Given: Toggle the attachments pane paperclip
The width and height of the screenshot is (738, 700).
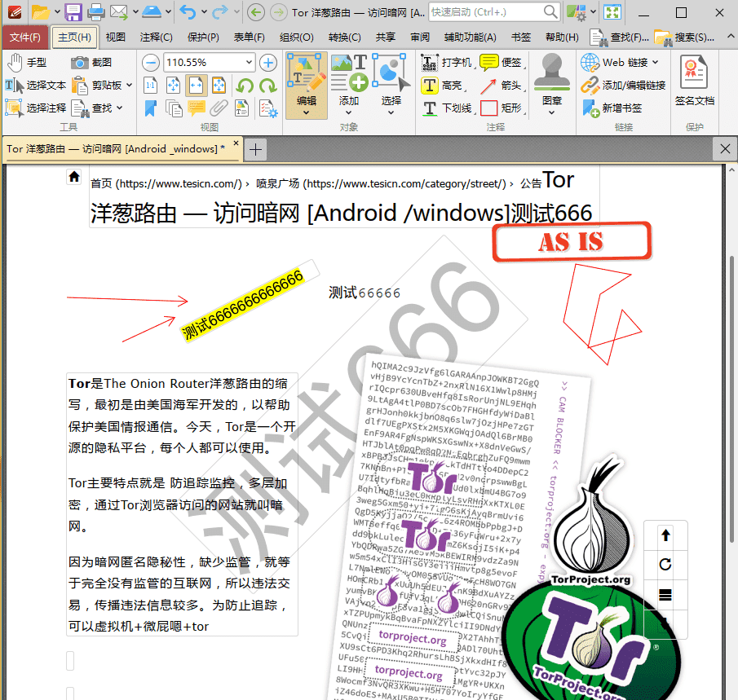Looking at the screenshot, I should [219, 108].
